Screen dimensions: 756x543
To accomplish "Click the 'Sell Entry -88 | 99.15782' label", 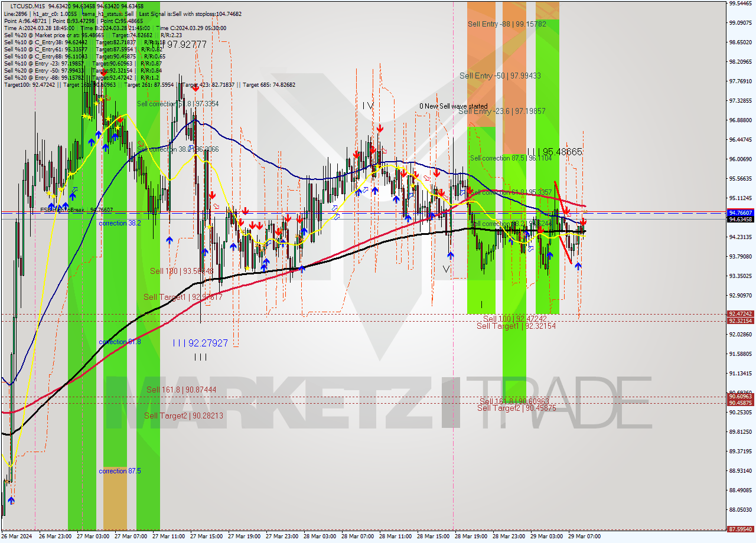I will 507,24.
